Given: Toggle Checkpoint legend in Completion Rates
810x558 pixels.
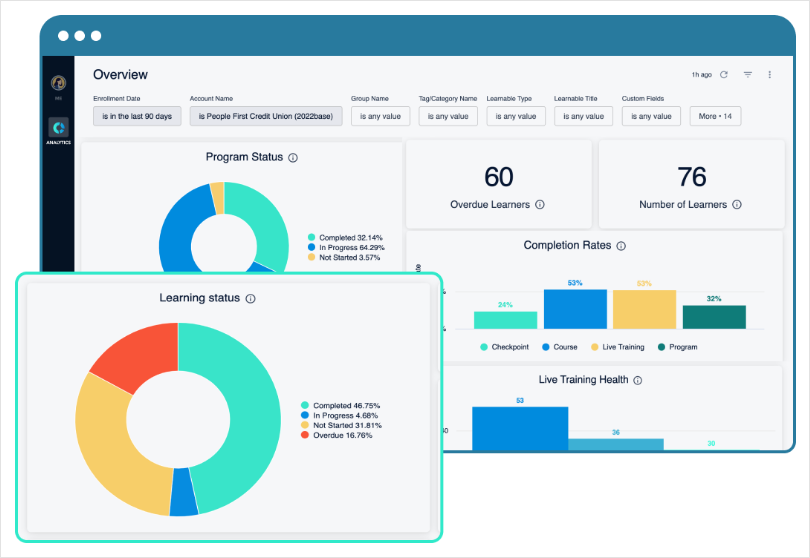Looking at the screenshot, I should 505,347.
